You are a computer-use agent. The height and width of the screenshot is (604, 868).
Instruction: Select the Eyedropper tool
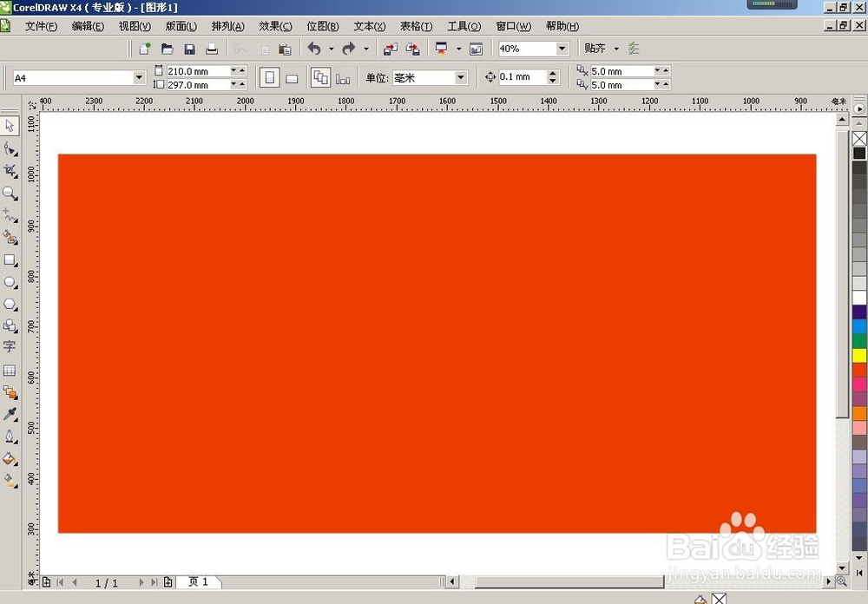coord(10,414)
